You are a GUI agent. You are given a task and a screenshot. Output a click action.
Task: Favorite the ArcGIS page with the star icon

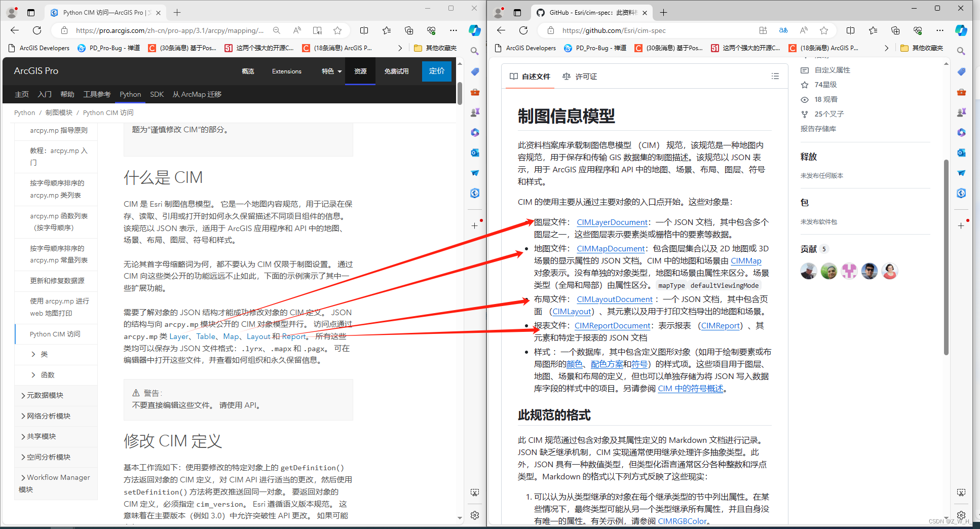pos(337,30)
